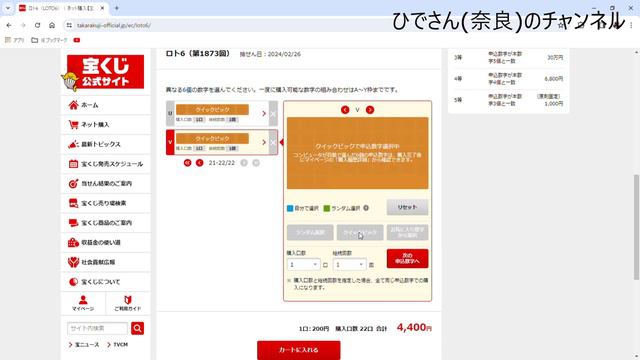View site information icon beside the URL
This screenshot has width=640, height=360.
(69, 25)
